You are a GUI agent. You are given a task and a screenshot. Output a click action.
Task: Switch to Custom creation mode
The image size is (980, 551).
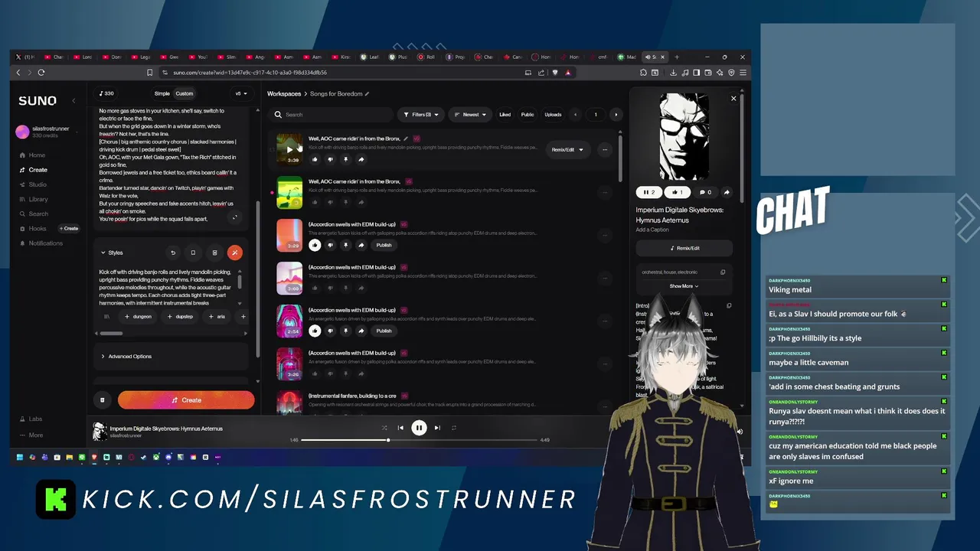coord(185,93)
